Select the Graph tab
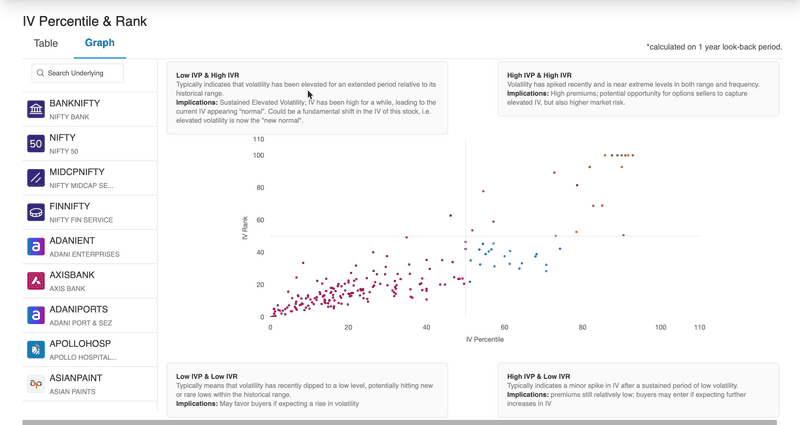Image resolution: width=800 pixels, height=425 pixels. [99, 43]
